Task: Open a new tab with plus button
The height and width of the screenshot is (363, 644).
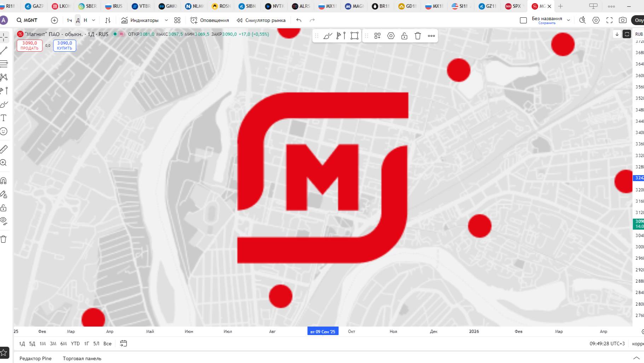Action: point(561,6)
